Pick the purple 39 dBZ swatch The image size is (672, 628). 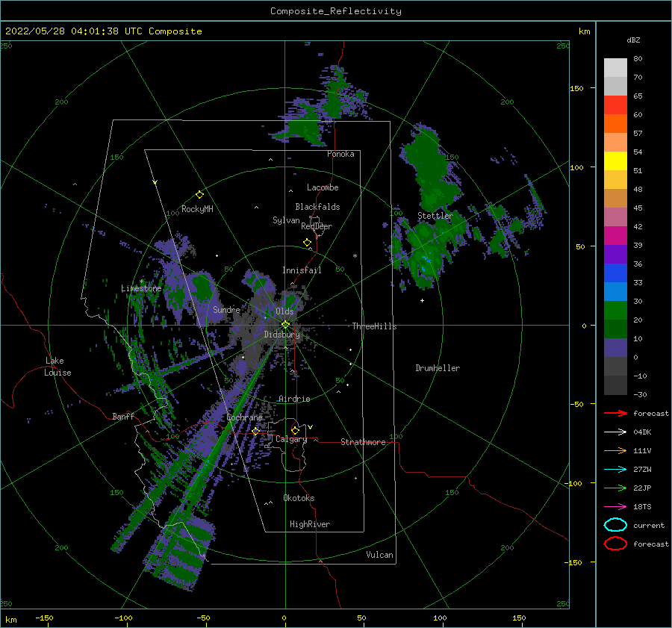click(615, 254)
